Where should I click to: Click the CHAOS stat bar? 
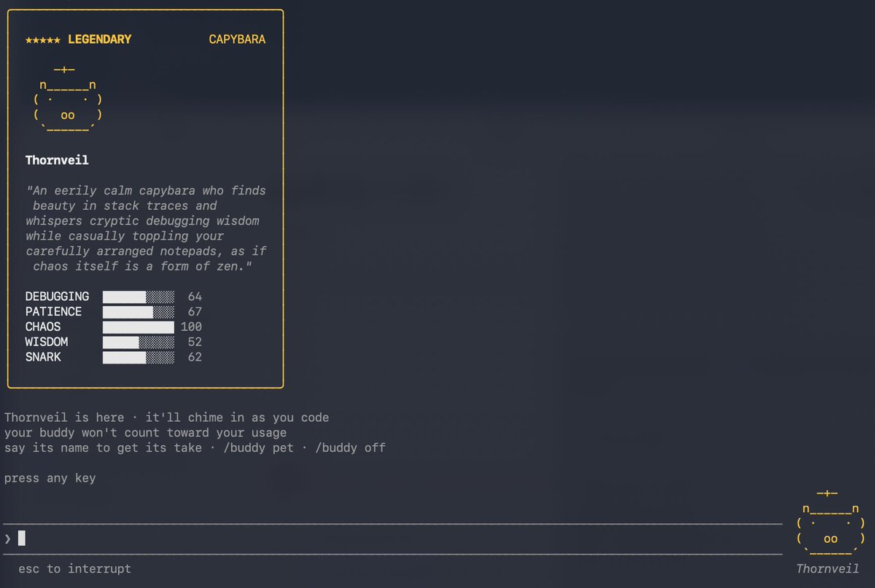139,327
